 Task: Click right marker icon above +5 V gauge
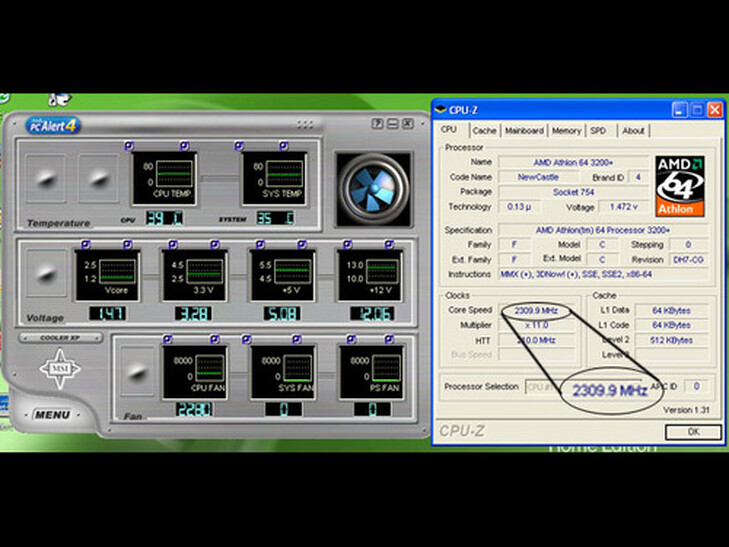point(302,244)
